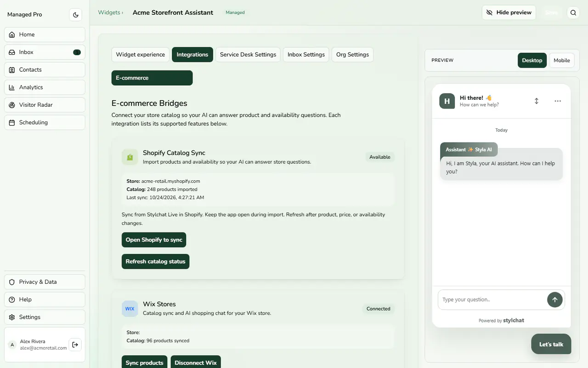This screenshot has height=368, width=588.
Task: Open Privacy & Data page
Action: [x=45, y=282]
